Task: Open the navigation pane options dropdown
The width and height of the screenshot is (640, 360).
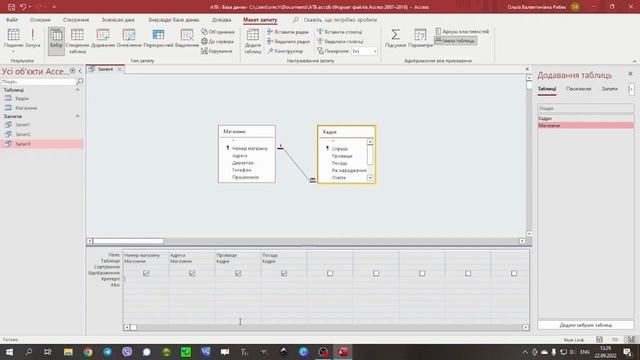Action: [72, 71]
